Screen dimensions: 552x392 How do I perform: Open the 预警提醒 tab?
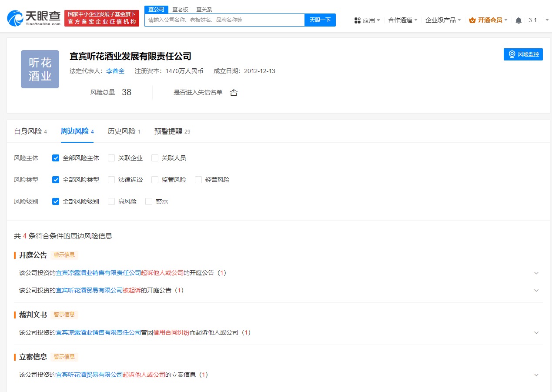click(168, 131)
